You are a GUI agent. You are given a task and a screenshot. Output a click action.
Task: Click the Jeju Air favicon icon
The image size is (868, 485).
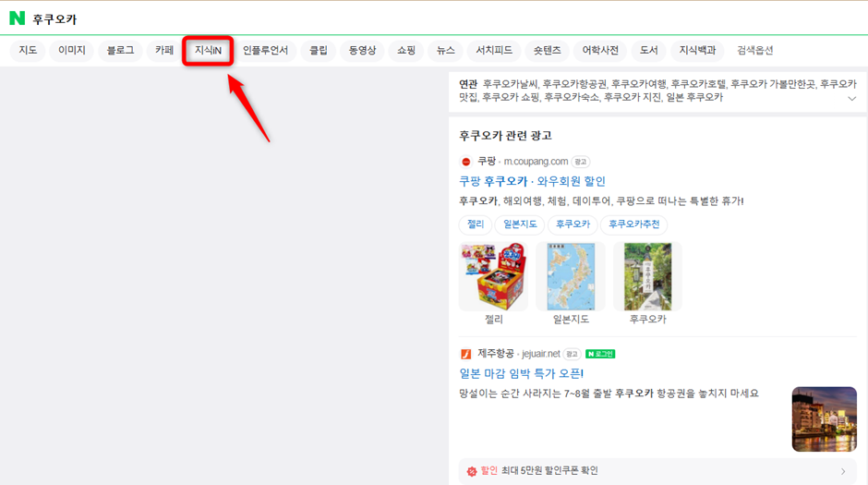pos(465,354)
